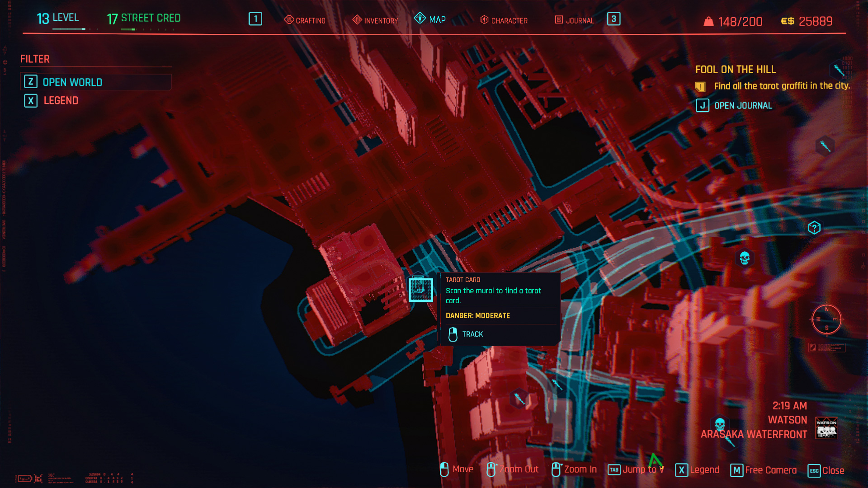
Task: Expand the Legend filter list
Action: click(x=61, y=100)
